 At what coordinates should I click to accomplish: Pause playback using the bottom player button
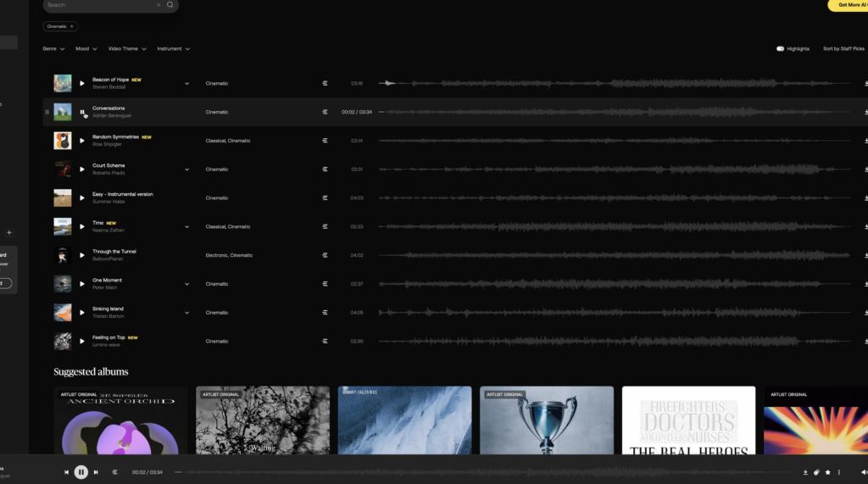coord(81,472)
